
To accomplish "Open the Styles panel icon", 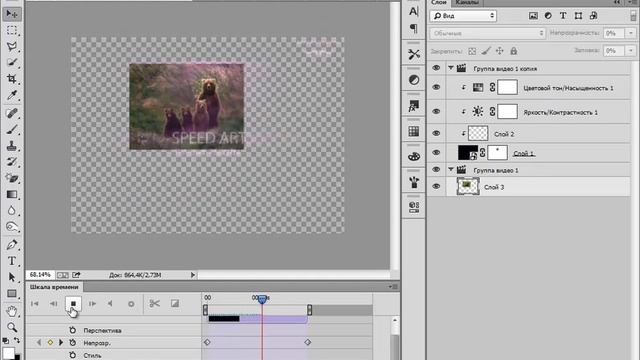I will click(x=413, y=106).
